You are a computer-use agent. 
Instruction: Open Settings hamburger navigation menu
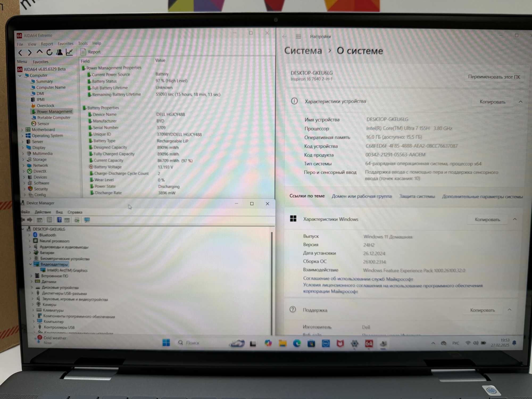(x=298, y=37)
